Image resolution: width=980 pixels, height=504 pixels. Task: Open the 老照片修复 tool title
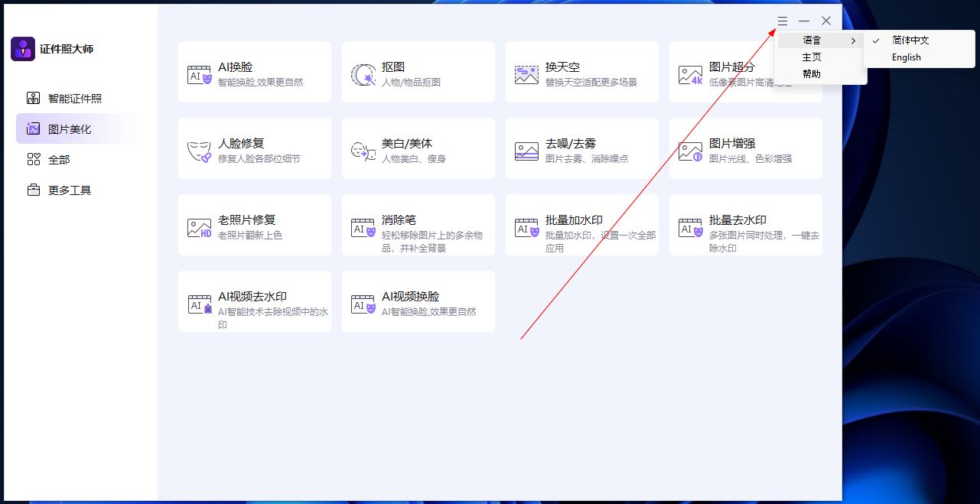(246, 220)
